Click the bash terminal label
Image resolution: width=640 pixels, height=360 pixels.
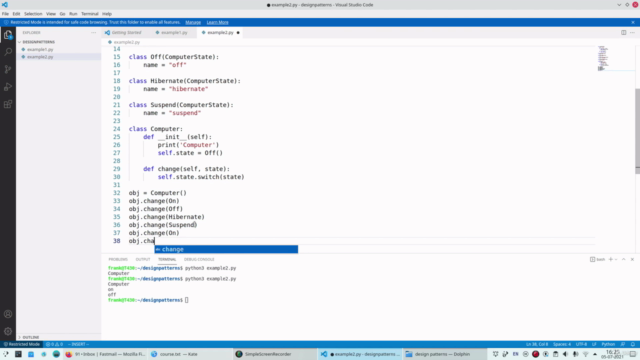point(598,259)
